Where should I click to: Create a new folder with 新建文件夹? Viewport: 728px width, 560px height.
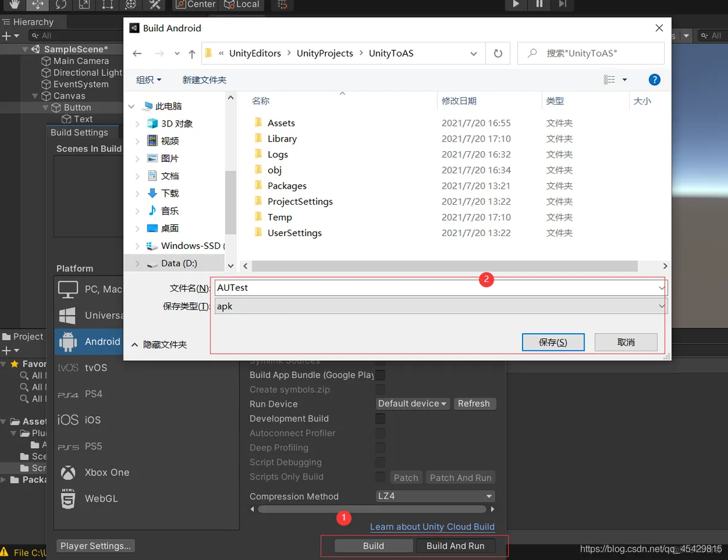(204, 80)
